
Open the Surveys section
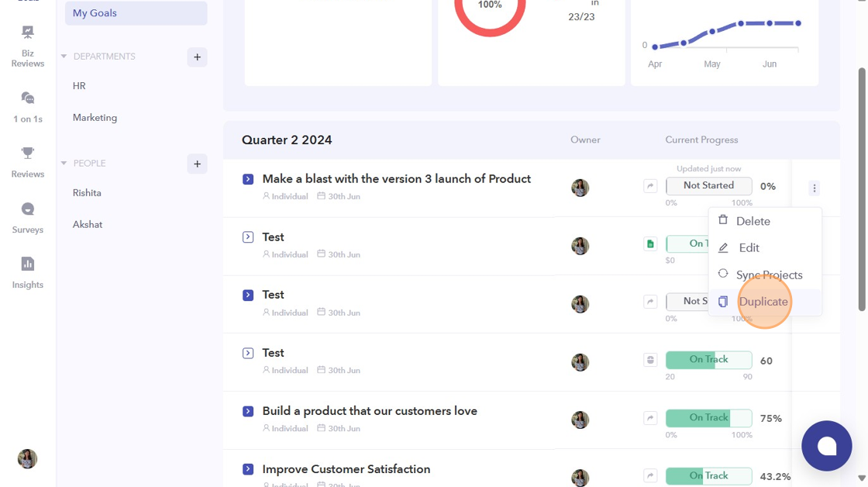click(x=28, y=218)
